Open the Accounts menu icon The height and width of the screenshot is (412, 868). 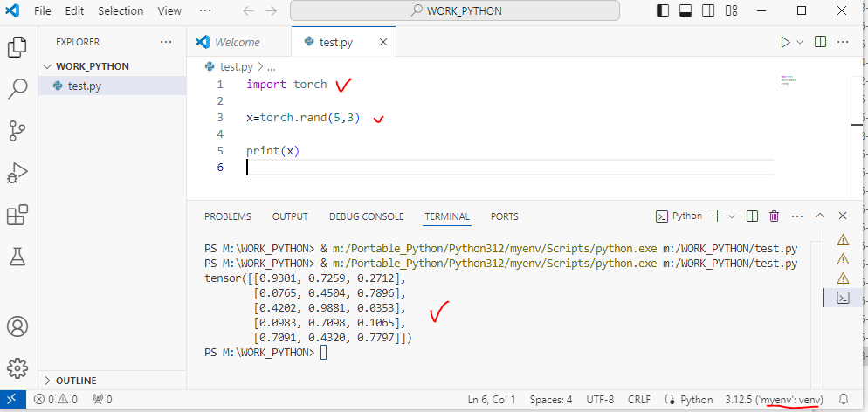(x=17, y=326)
